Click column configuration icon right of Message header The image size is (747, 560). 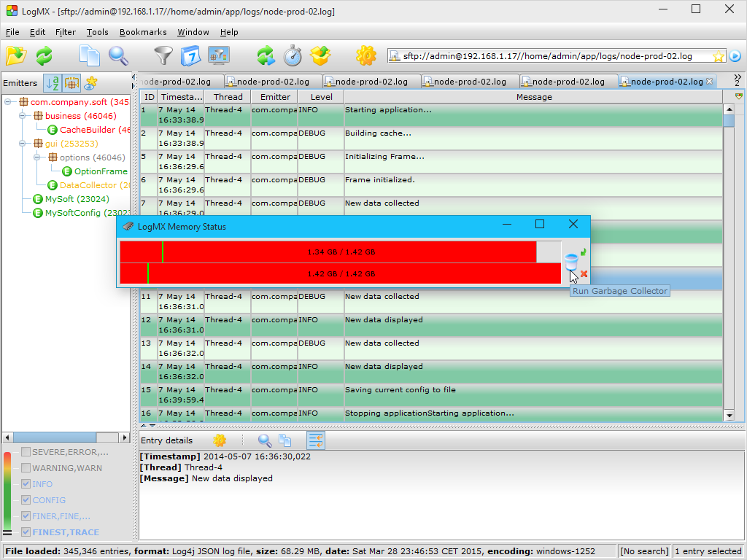coord(738,97)
